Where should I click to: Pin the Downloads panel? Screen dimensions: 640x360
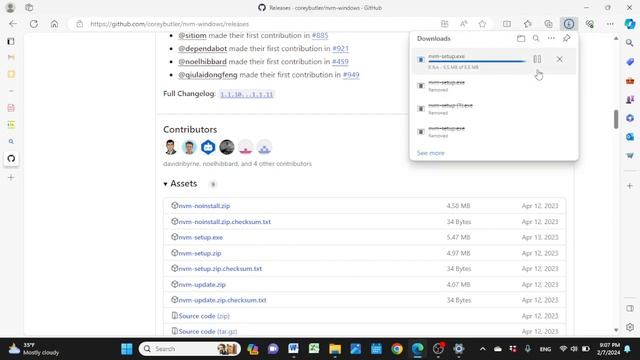(x=567, y=38)
